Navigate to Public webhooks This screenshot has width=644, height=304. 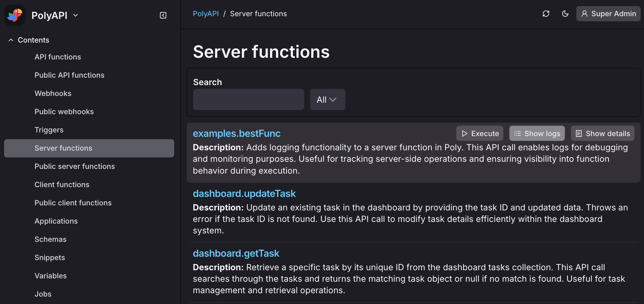[x=64, y=111]
